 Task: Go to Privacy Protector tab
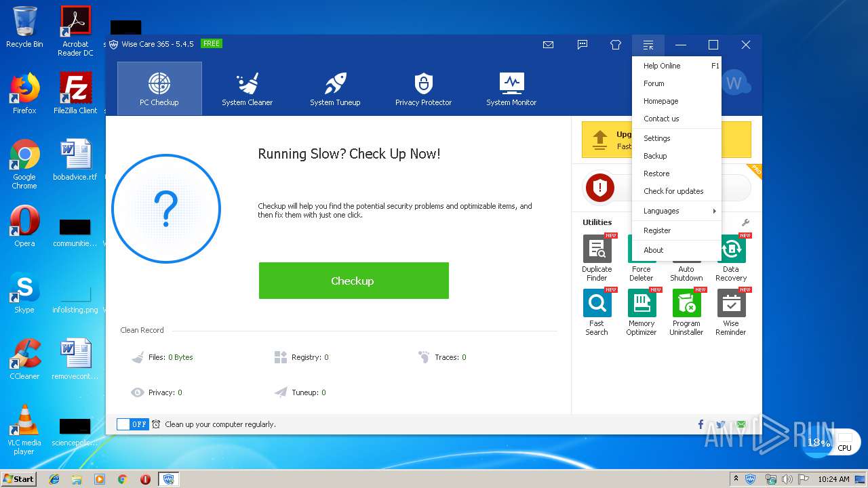click(423, 88)
